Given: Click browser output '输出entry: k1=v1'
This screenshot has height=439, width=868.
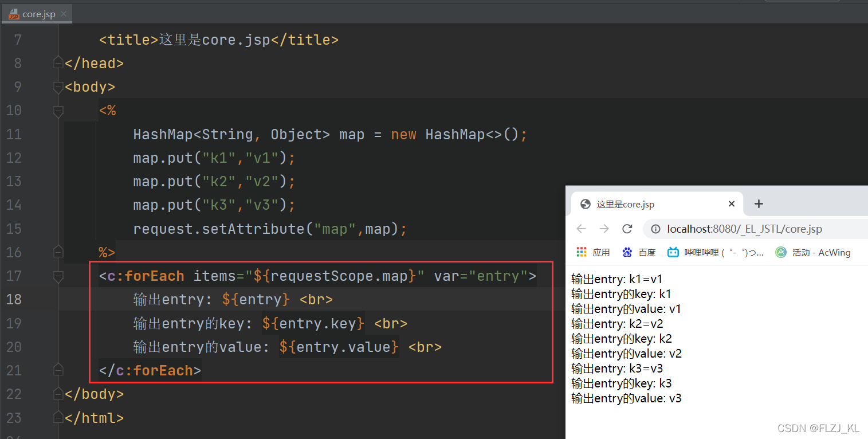Looking at the screenshot, I should pos(617,280).
